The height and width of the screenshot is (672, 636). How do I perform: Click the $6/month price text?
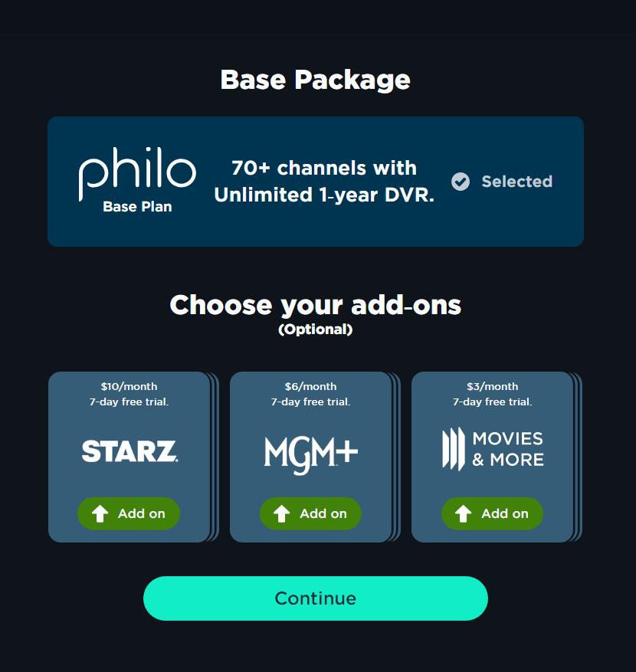tap(310, 386)
